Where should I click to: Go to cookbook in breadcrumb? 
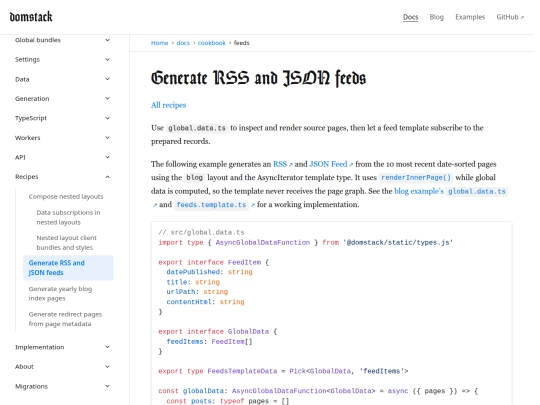[x=211, y=43]
